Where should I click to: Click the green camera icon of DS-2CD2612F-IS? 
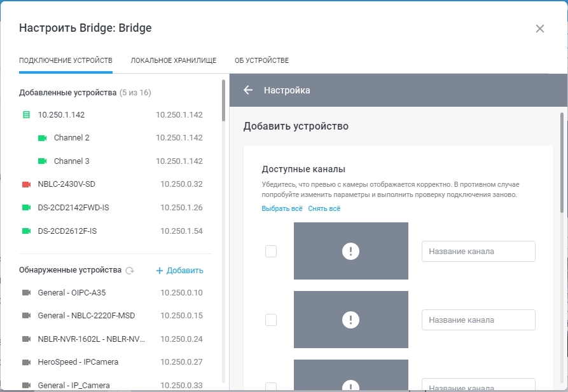[x=27, y=231]
